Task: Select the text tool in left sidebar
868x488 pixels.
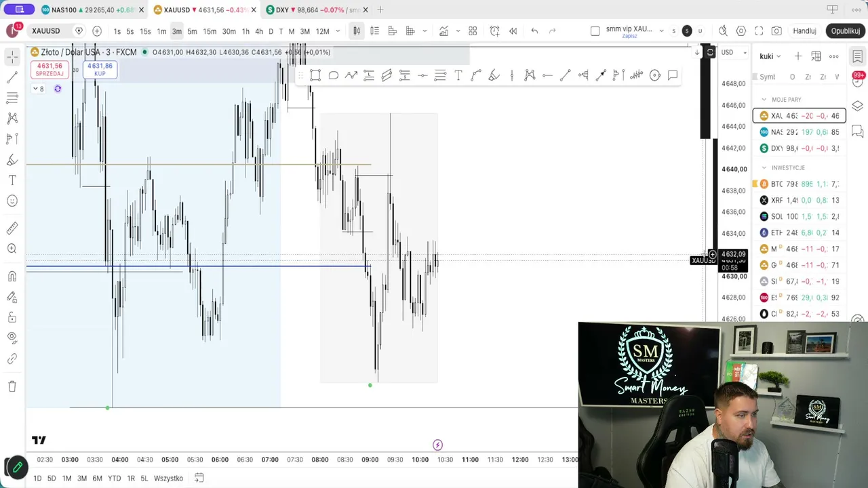Action: pos(12,180)
